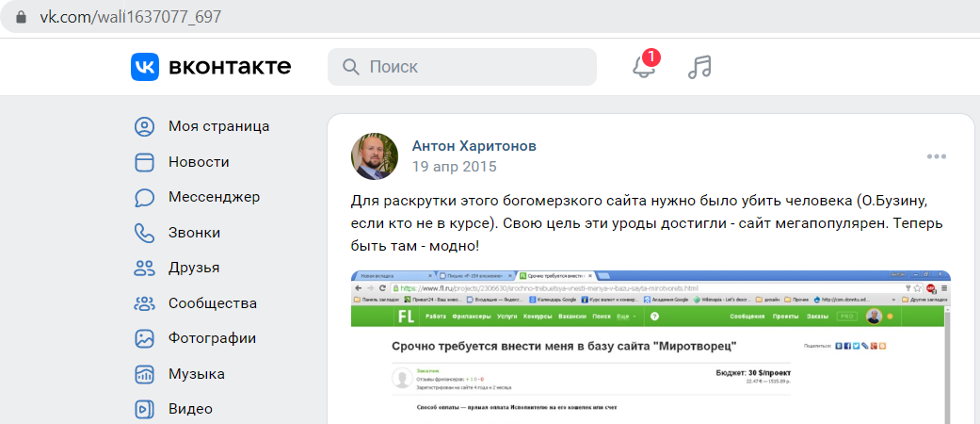The width and height of the screenshot is (980, 424).
Task: Click the search magnifier icon
Action: (352, 67)
